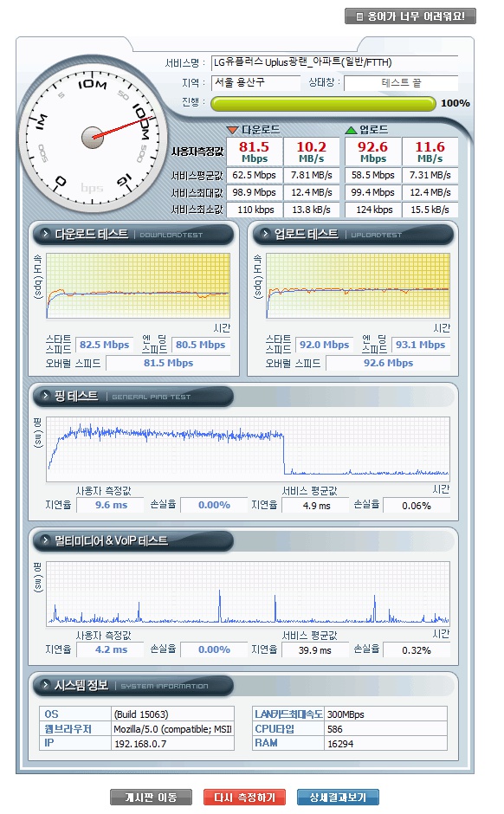Click the '124 kbps' upload minimum cell
Screen dimensions: 504x814
373,210
